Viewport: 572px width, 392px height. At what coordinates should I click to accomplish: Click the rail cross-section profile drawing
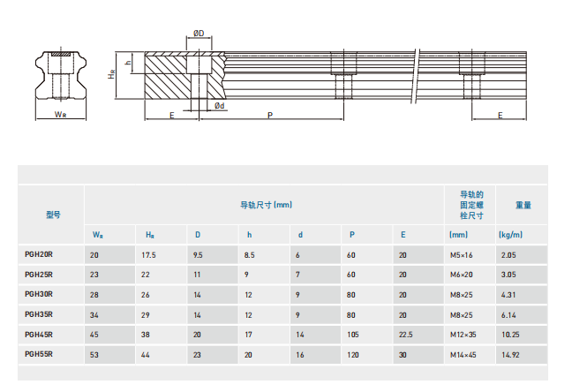click(61, 75)
